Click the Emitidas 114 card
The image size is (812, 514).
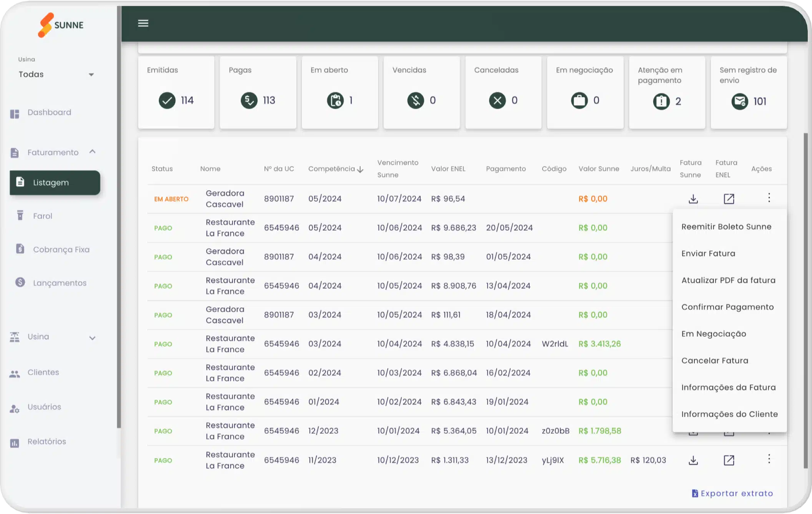click(x=176, y=93)
